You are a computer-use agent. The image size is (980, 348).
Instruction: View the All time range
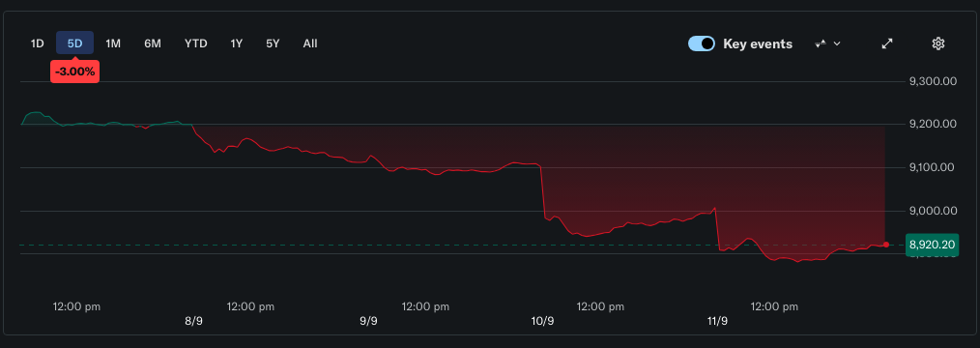310,43
